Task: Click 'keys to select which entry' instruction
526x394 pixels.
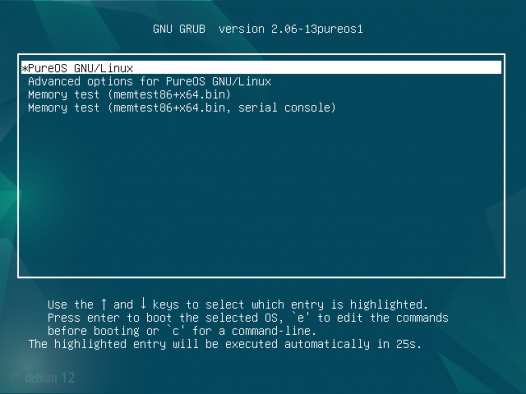Action: pyautogui.click(x=238, y=305)
